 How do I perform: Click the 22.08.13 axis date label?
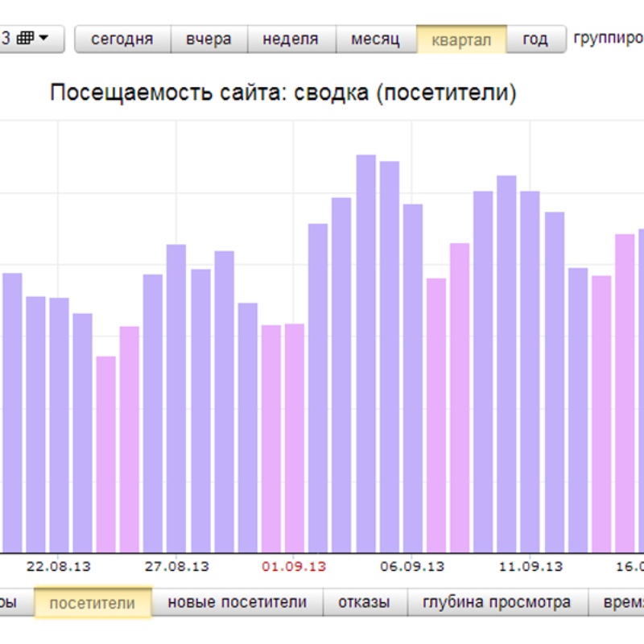[59, 567]
